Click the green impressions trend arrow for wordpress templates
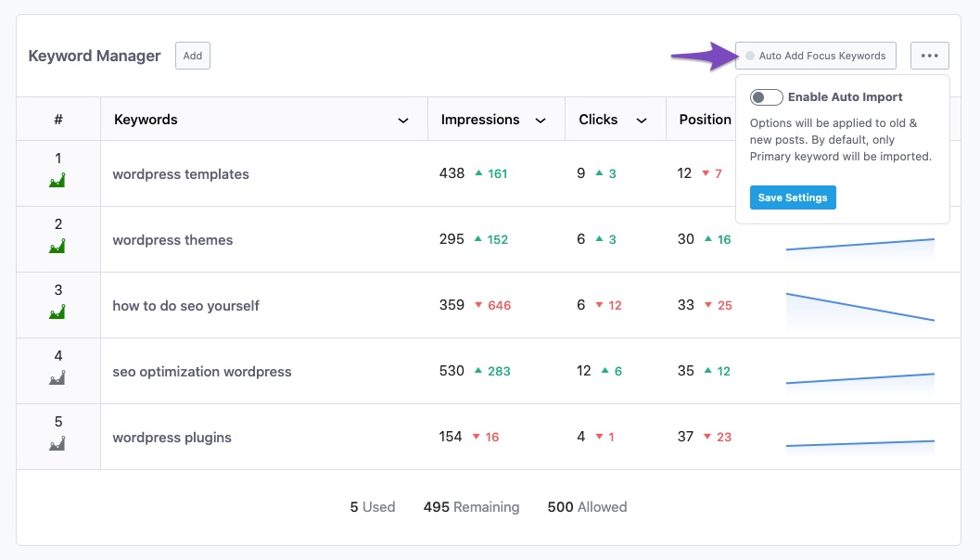 478,173
